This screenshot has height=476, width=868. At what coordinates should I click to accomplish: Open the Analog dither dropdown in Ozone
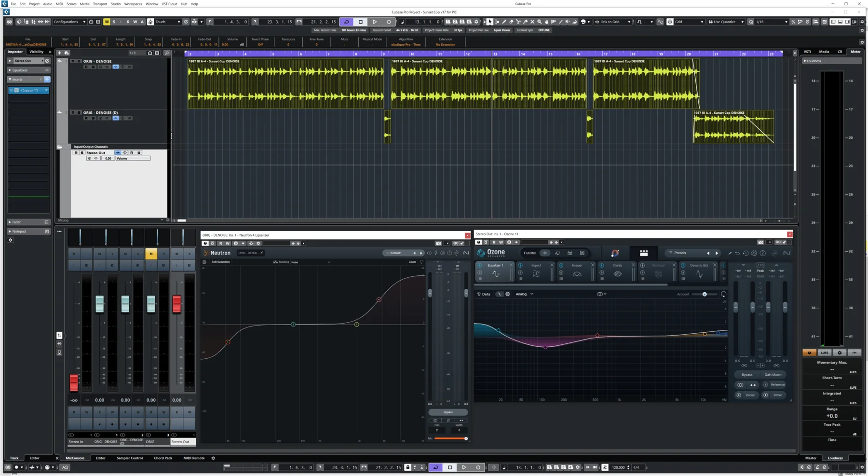(x=525, y=294)
